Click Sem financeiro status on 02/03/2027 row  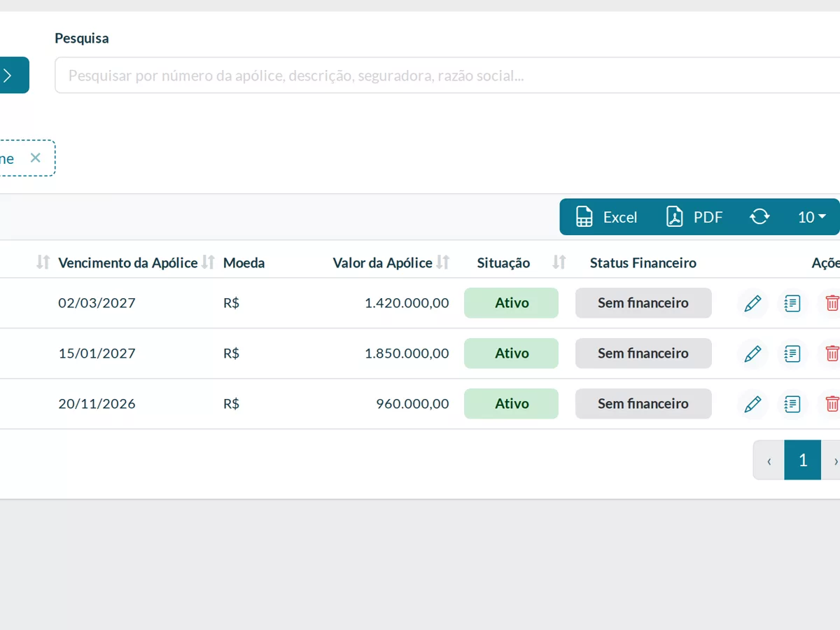[643, 303]
